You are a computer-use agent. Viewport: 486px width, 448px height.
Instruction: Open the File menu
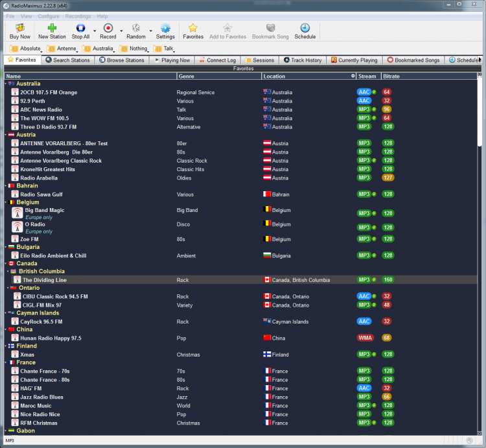click(x=10, y=16)
